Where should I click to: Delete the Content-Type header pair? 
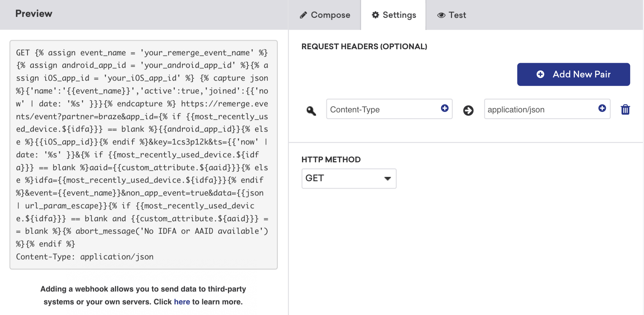(625, 110)
